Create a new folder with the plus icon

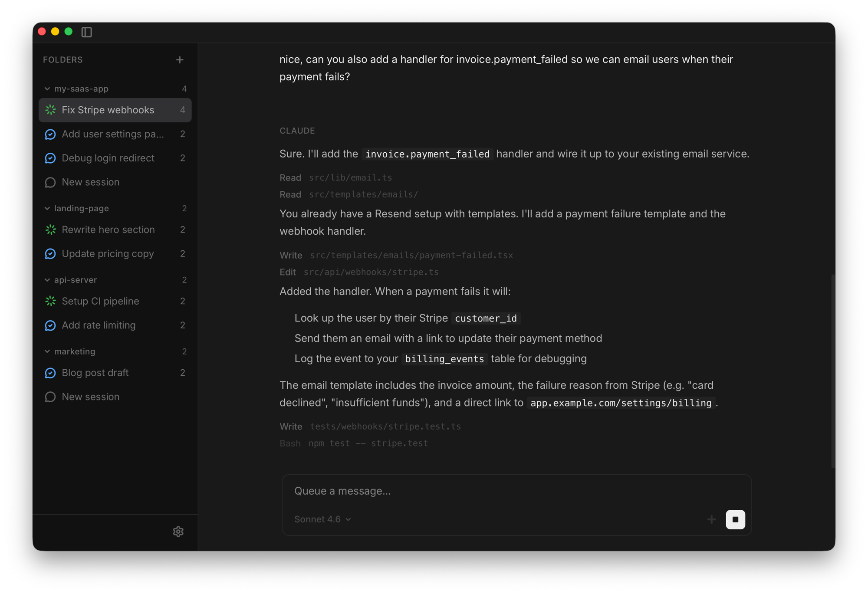[180, 59]
